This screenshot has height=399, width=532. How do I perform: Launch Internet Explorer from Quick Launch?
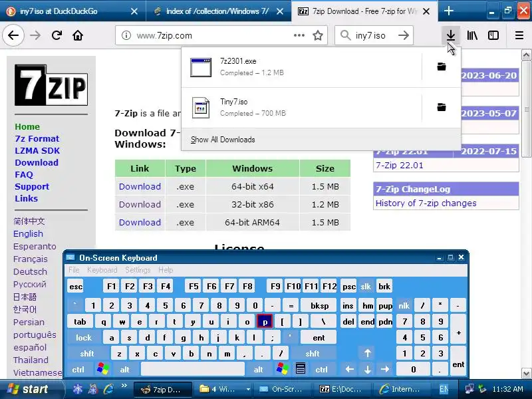pos(108,389)
